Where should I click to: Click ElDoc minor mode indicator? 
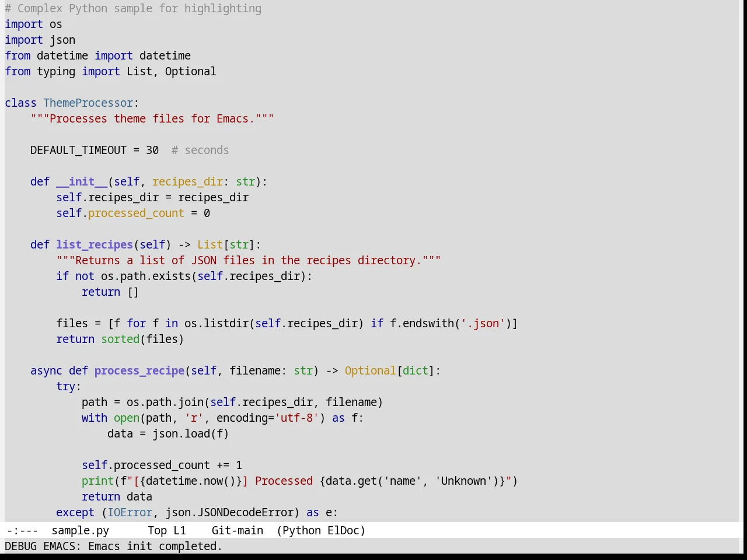(x=343, y=530)
